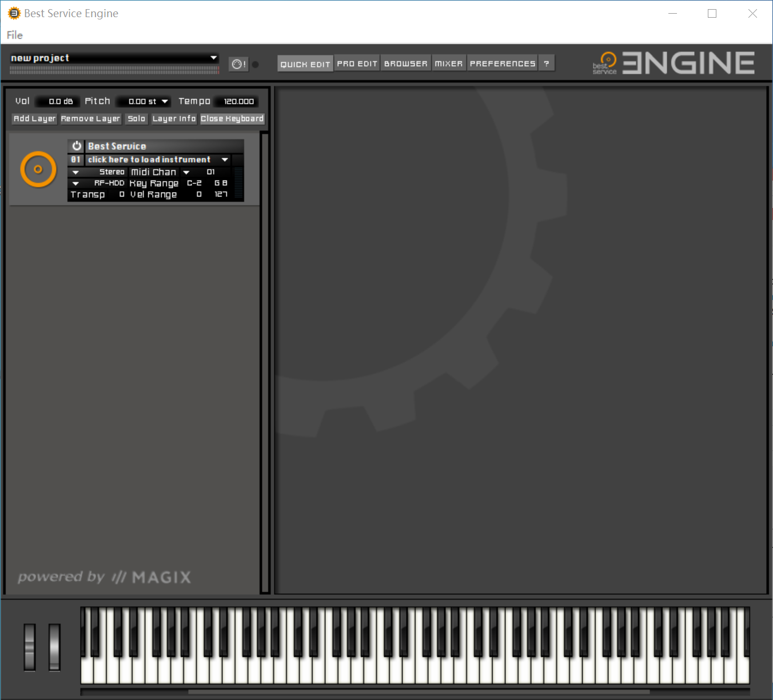This screenshot has height=700, width=773.
Task: Open the new project dropdown
Action: 213,58
